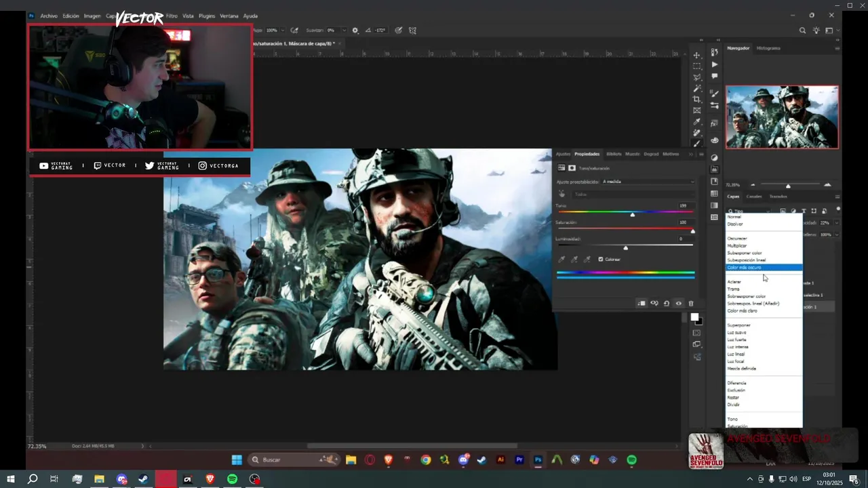Toggle the layer filter on/off switch
Viewport: 868px width, 488px height.
(838, 209)
